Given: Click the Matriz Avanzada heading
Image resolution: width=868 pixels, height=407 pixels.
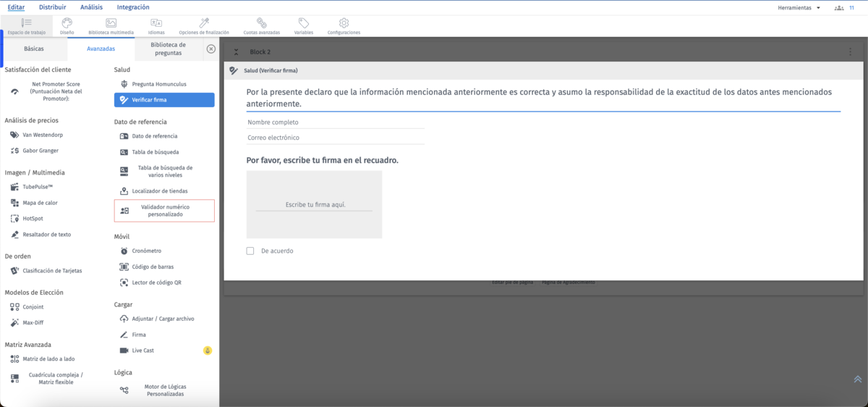Looking at the screenshot, I should click(x=27, y=345).
